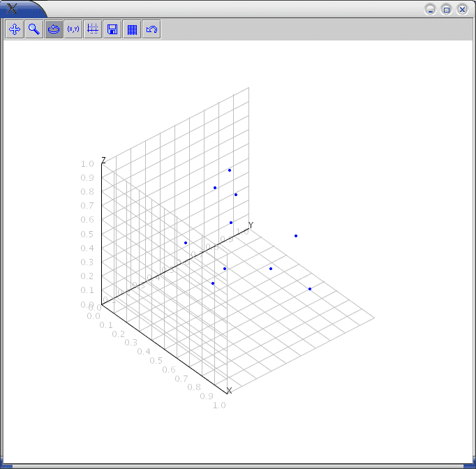Close the plot window

[x=461, y=9]
